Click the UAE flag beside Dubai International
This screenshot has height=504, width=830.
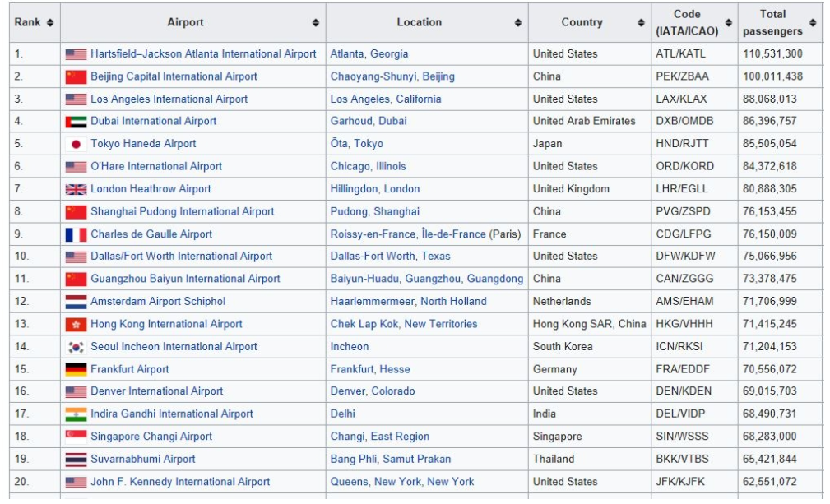[76, 123]
